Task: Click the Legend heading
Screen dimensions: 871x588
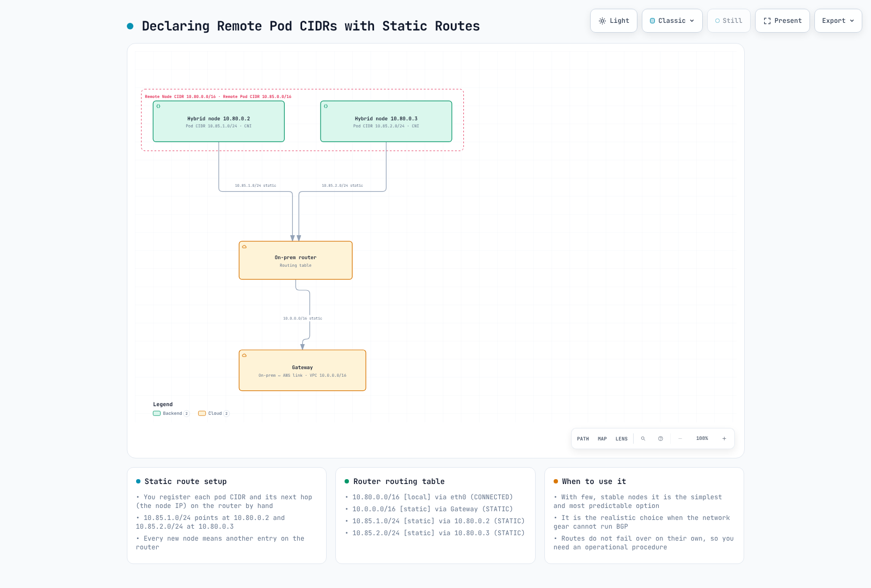Action: (163, 405)
